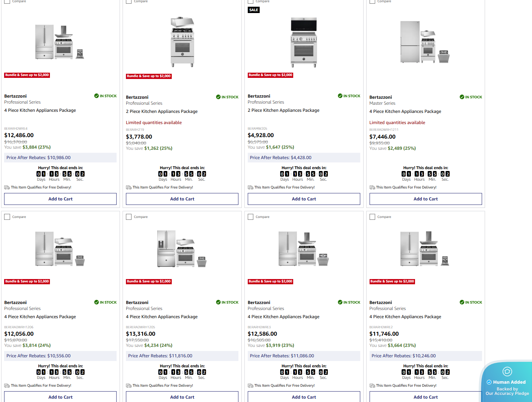Select Compare checkbox for the $11,746.00 package
The image size is (532, 402).
pyautogui.click(x=372, y=217)
